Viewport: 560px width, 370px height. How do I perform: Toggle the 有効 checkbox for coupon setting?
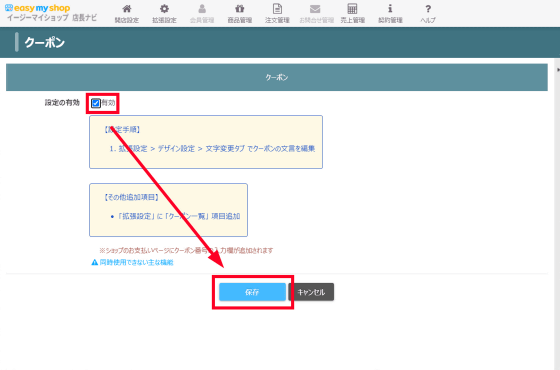click(96, 103)
